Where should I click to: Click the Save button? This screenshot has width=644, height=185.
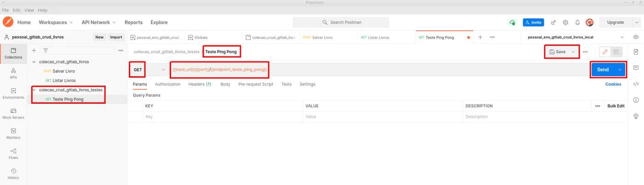pos(557,52)
